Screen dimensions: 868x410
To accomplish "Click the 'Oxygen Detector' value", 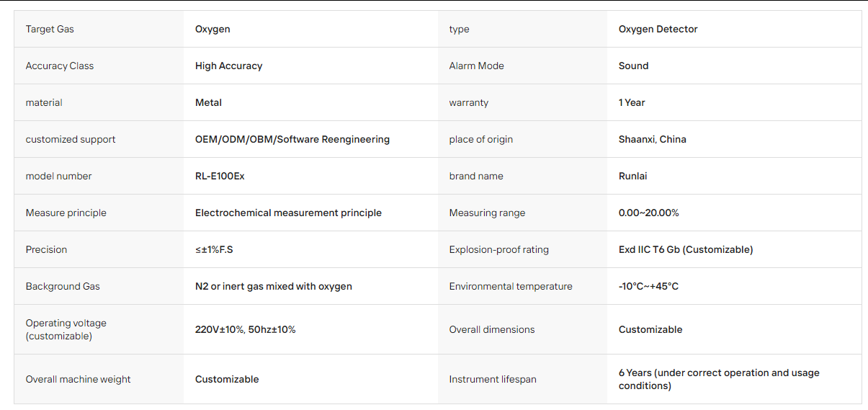I will point(658,30).
